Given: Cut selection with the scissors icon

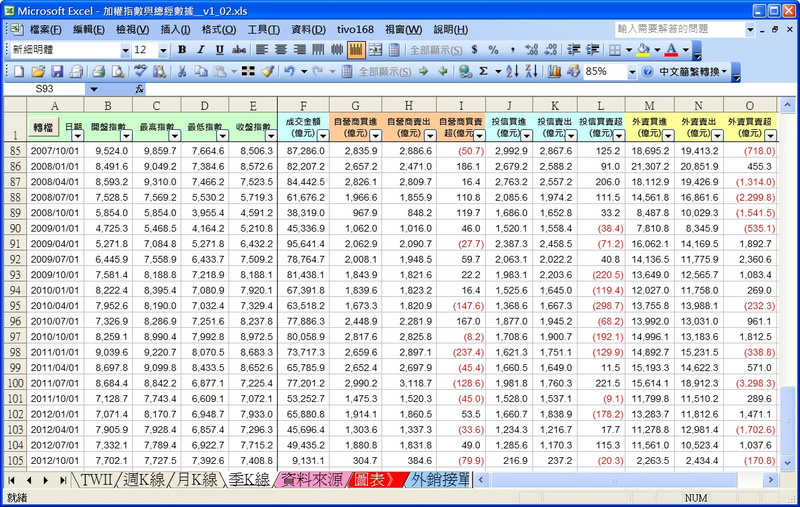Looking at the screenshot, I should click(181, 71).
